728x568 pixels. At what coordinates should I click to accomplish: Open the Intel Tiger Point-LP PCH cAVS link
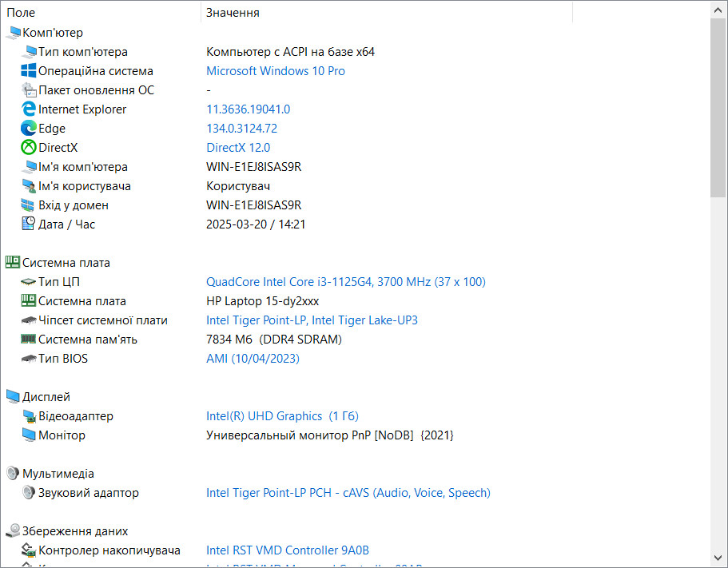(348, 492)
